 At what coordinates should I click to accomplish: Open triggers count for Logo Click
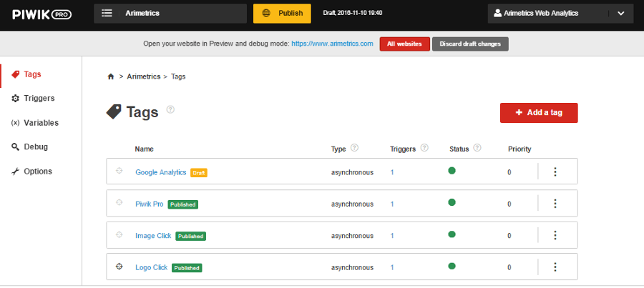[x=392, y=267]
